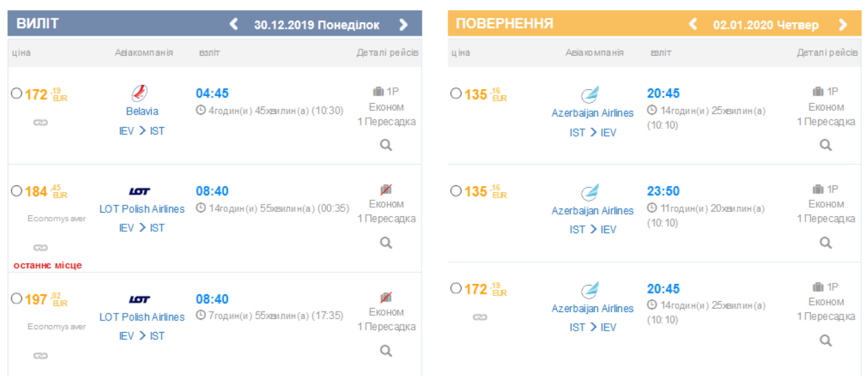Go to previous return date

(693, 25)
